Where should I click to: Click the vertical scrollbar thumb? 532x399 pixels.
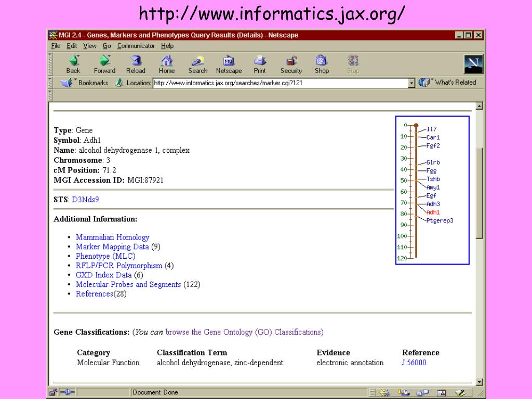[479, 193]
